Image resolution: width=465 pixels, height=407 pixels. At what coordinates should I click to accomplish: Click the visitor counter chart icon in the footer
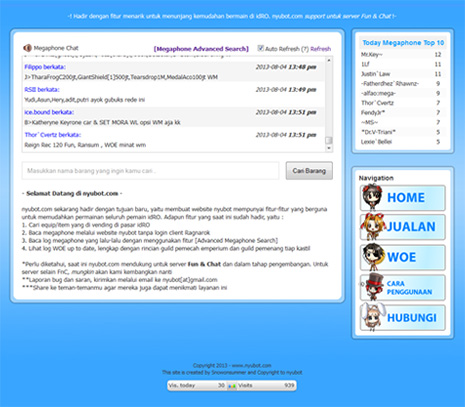pyautogui.click(x=232, y=386)
